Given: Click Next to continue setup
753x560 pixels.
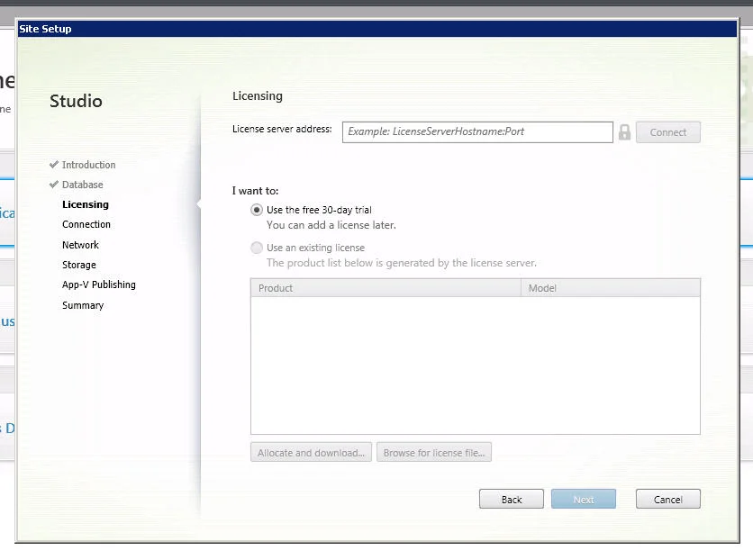Looking at the screenshot, I should pyautogui.click(x=584, y=499).
